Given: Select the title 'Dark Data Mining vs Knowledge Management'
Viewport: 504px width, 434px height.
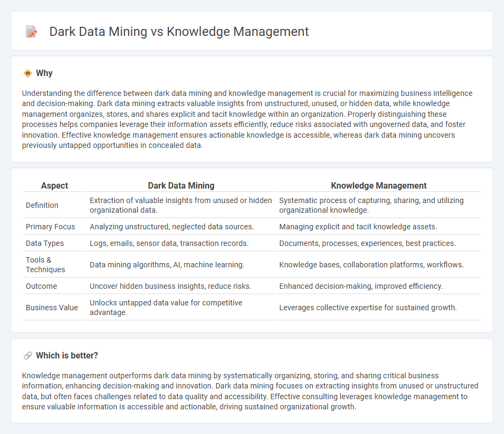Looking at the screenshot, I should (x=179, y=32).
